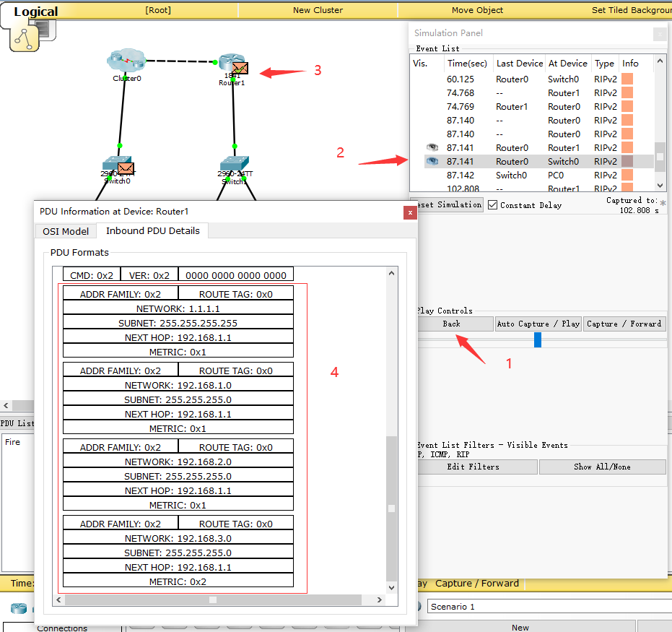The width and height of the screenshot is (672, 632).
Task: Click Set Tiled Background in top bar
Action: (632, 10)
